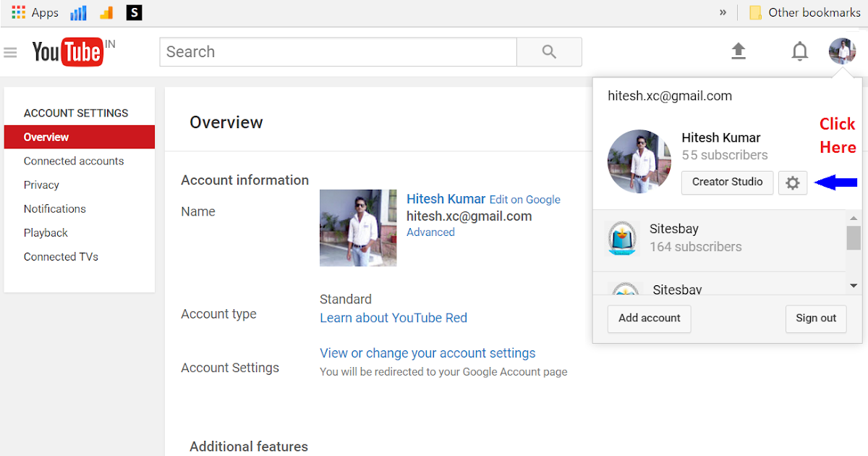The image size is (868, 456).
Task: Open the orange Google Analytics bookmark
Action: tap(106, 12)
